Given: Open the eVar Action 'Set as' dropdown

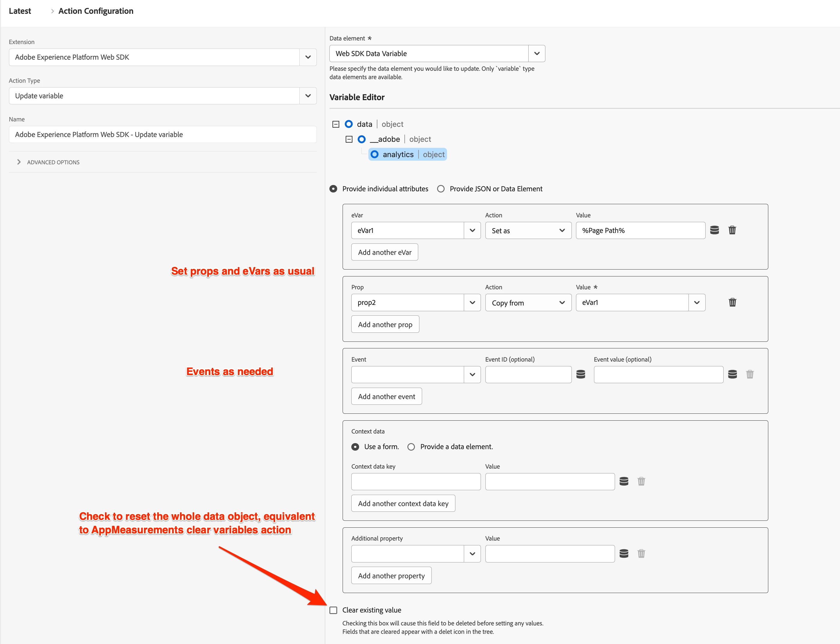Looking at the screenshot, I should coord(528,230).
